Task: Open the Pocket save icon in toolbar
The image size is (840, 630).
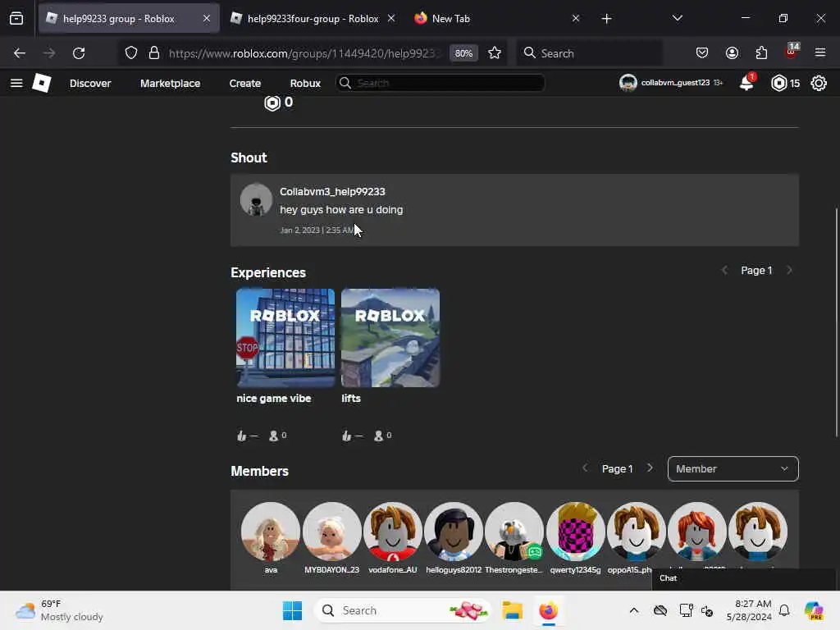Action: [702, 53]
